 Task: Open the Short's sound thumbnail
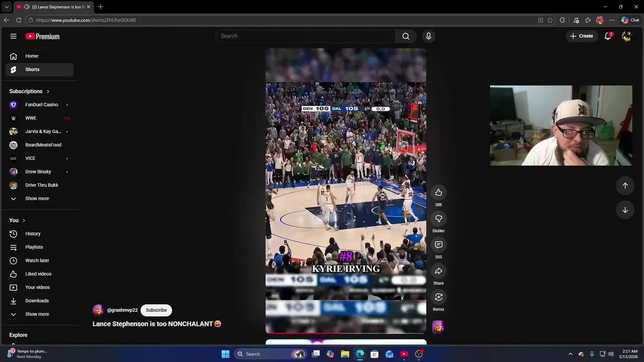pyautogui.click(x=438, y=327)
